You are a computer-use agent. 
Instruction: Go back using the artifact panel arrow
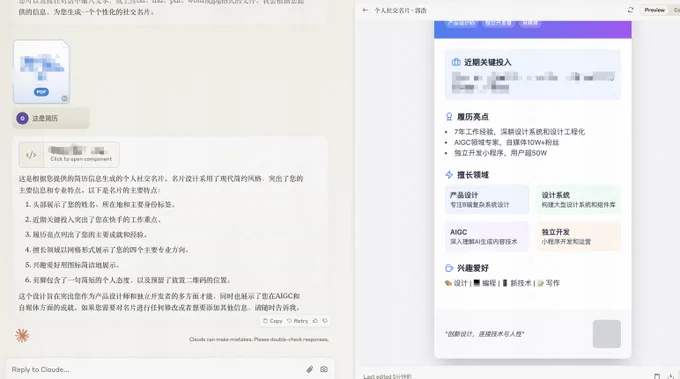click(x=365, y=10)
